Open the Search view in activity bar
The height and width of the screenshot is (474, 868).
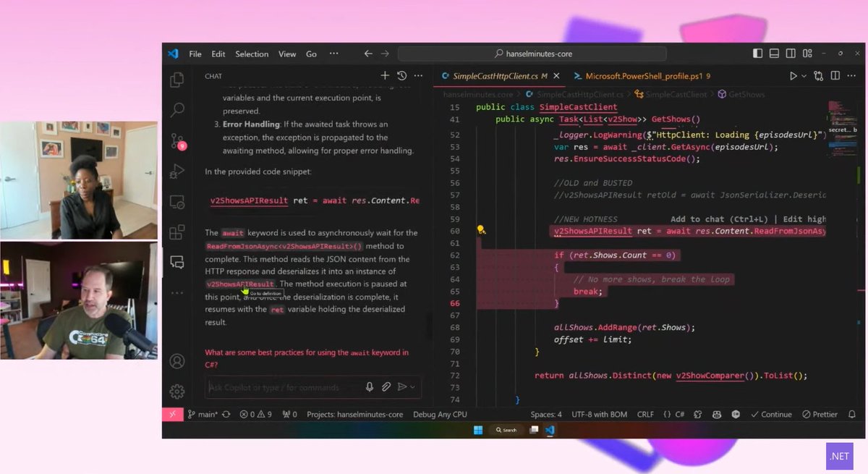click(176, 110)
